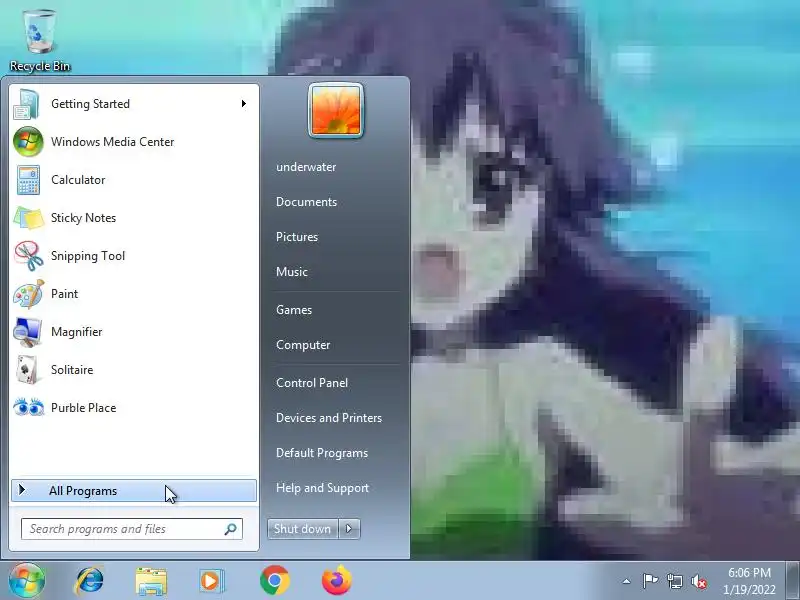Click the 'Sticky Notes' label
Image resolution: width=800 pixels, height=600 pixels.
coord(84,218)
